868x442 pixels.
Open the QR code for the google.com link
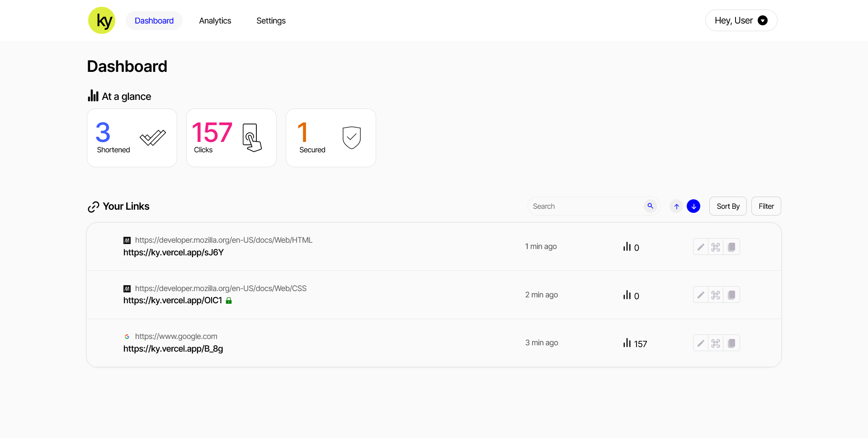716,343
